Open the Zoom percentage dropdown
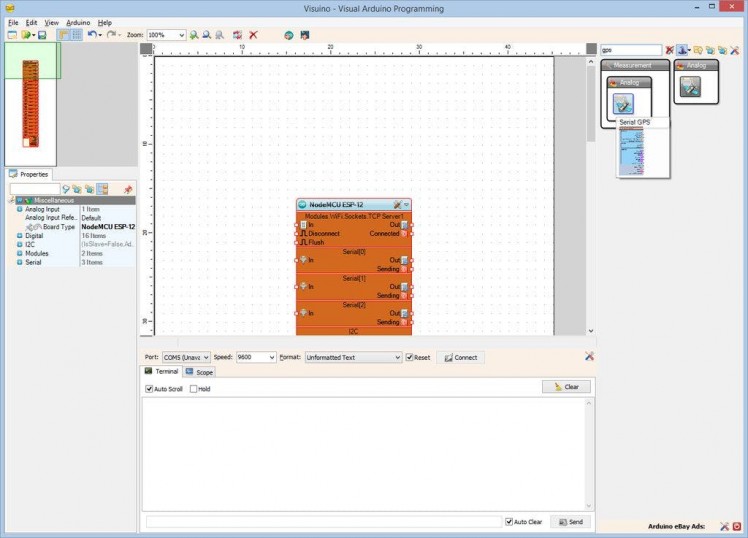 [181, 35]
